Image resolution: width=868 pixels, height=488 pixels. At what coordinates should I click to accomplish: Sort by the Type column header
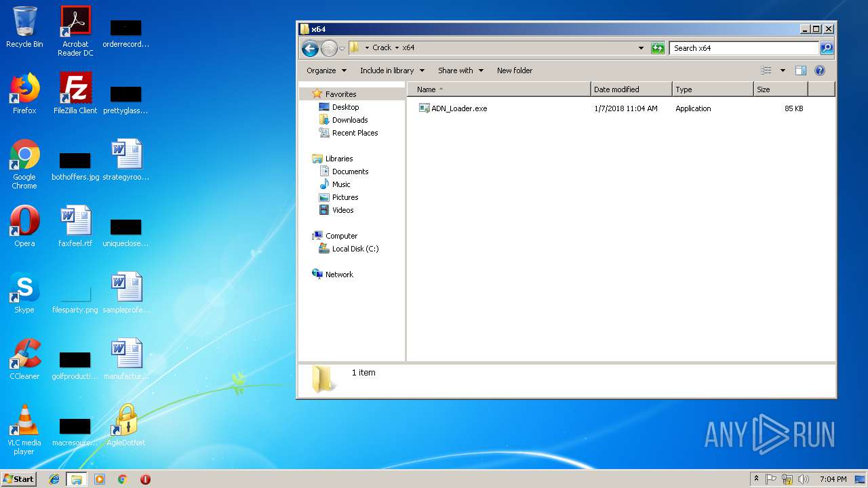pyautogui.click(x=713, y=89)
